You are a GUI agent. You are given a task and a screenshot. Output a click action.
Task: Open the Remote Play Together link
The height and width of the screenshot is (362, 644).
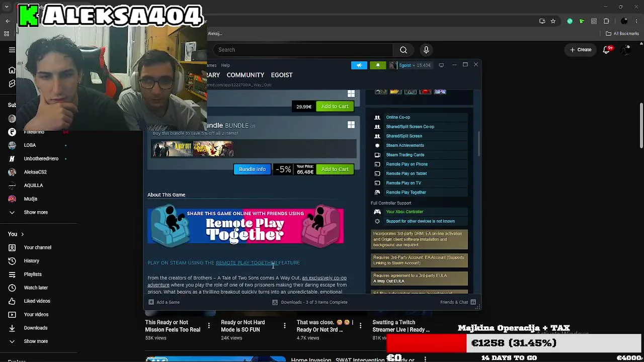click(247, 263)
